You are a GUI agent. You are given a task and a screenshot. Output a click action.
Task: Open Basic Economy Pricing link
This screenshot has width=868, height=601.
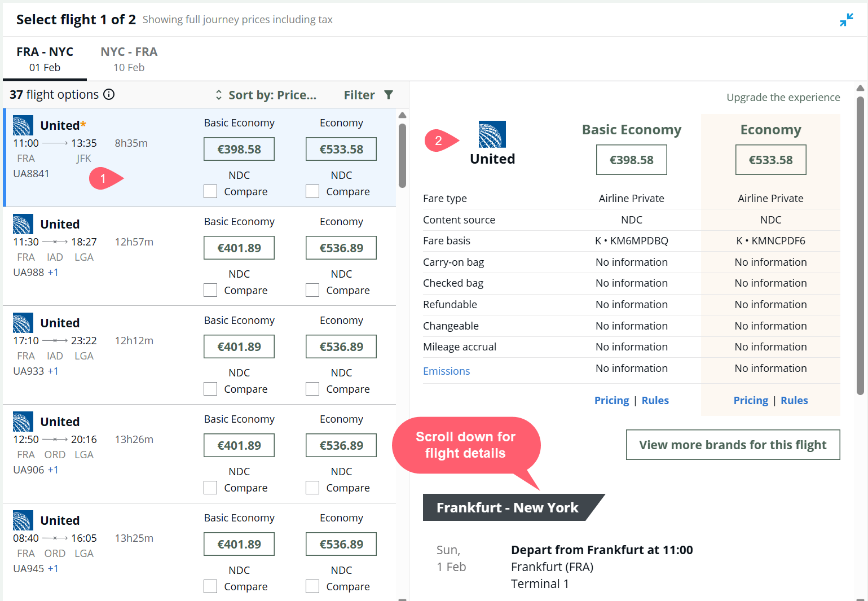611,400
